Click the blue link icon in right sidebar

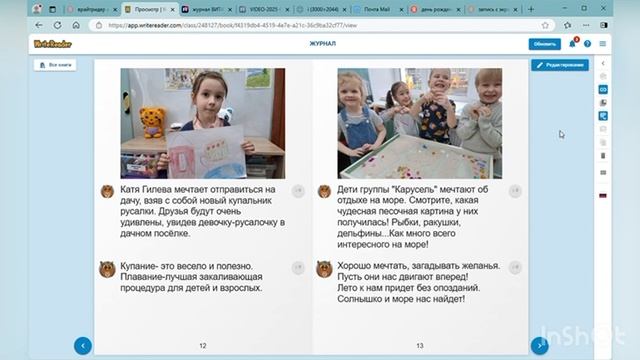click(x=603, y=89)
